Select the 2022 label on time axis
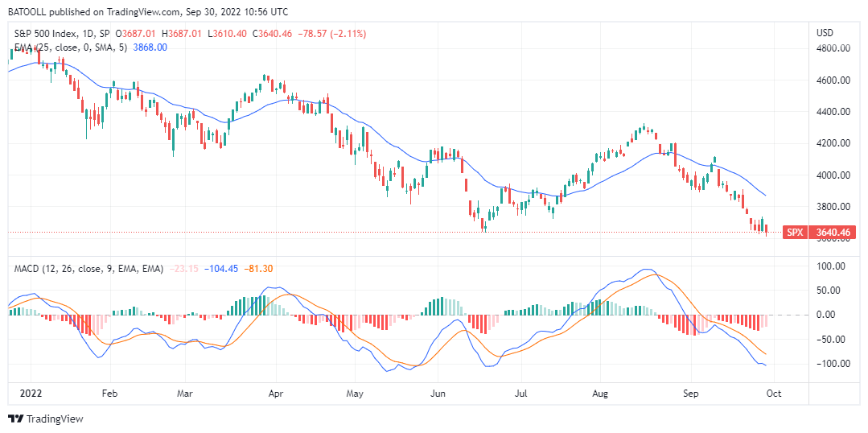The height and width of the screenshot is (433, 868). (x=31, y=394)
